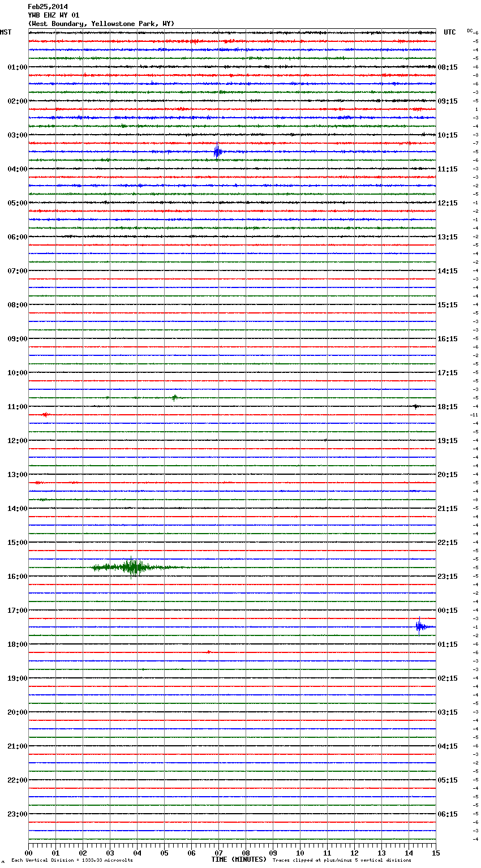Click minute 10 on the bottom axis
Image resolution: width=481 pixels, height=868 pixels.
coord(300,853)
